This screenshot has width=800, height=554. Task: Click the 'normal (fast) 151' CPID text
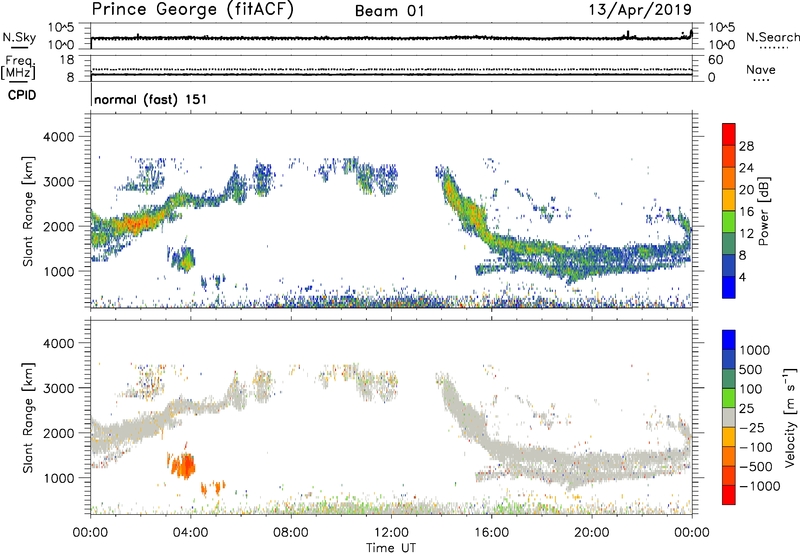tap(151, 99)
